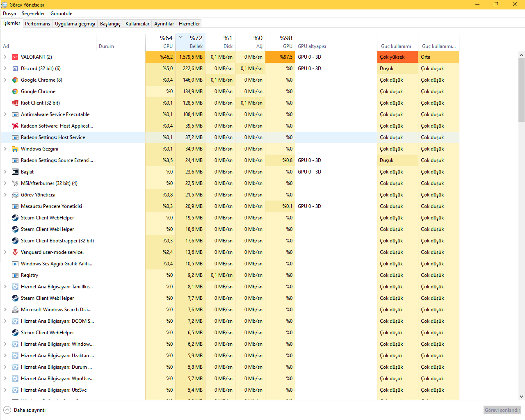Click the Task Manager title bar icon
The height and width of the screenshot is (420, 525).
pyautogui.click(x=4, y=5)
